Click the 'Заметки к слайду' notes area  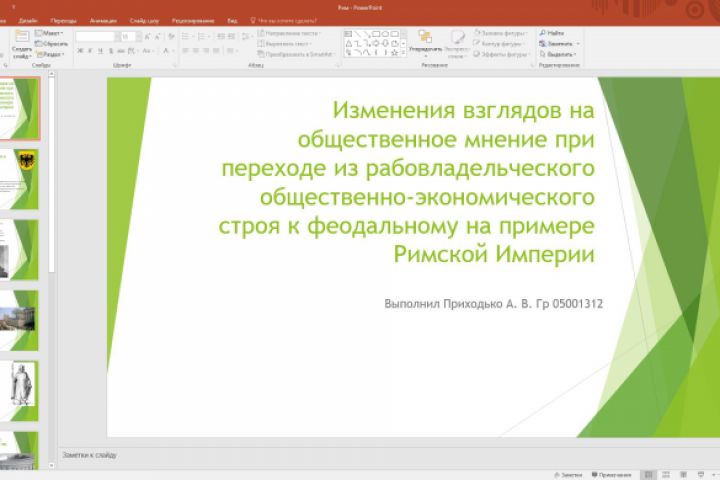(x=90, y=455)
